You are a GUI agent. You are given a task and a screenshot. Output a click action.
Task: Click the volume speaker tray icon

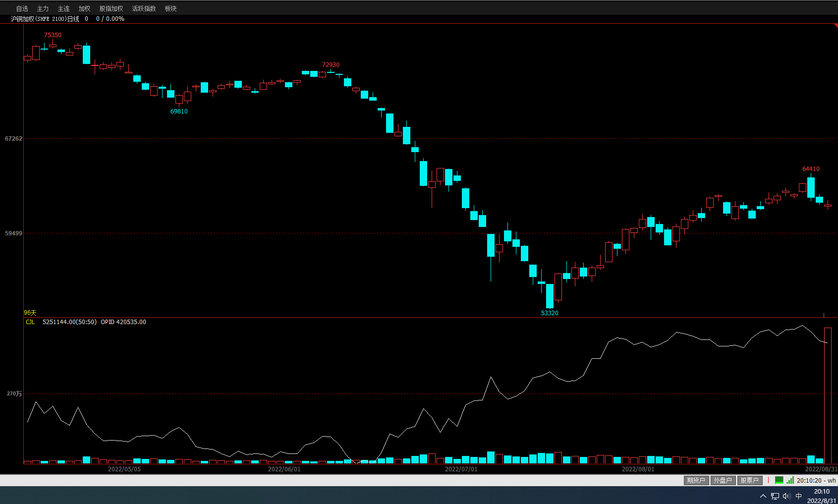pyautogui.click(x=786, y=496)
